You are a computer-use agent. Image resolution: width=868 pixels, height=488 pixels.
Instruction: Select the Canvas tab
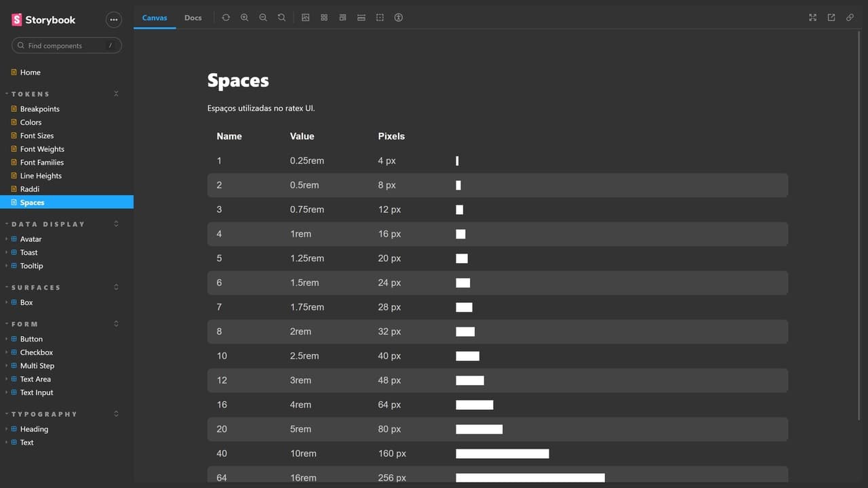(155, 18)
